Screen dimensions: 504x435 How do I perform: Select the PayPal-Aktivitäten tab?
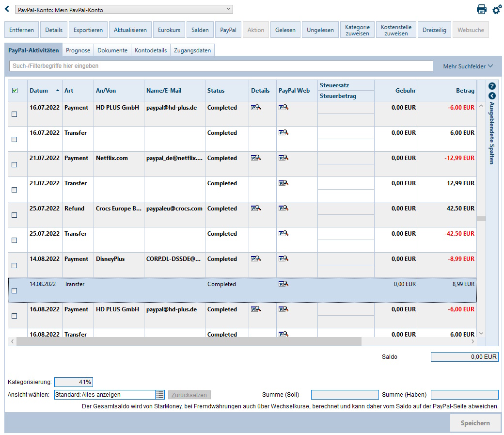[x=33, y=50]
